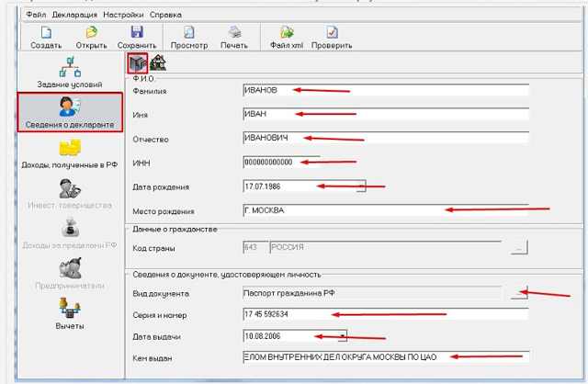Click the Серия и номер field
588x384 pixels.
[386, 314]
